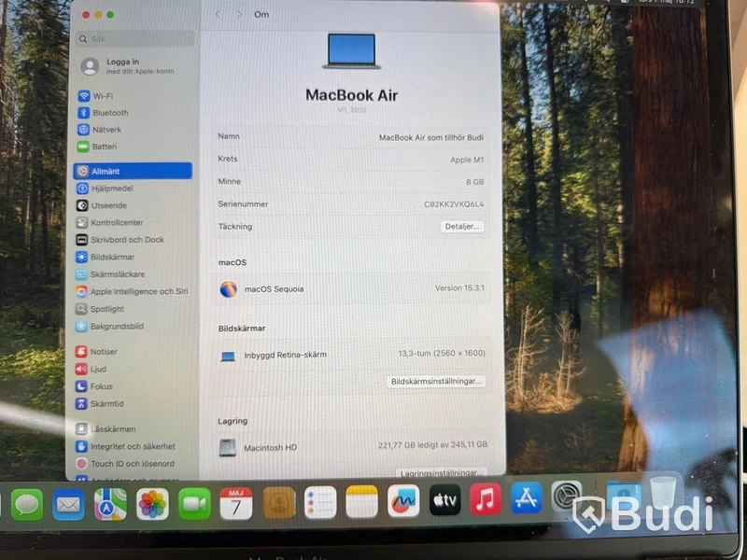This screenshot has width=747, height=560.
Task: Open Integritet och säkerhet settings
Action: point(125,447)
